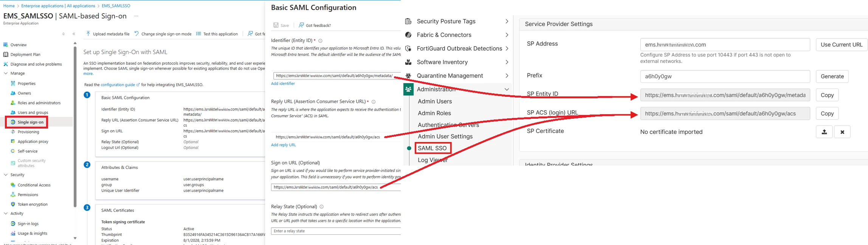Click info icon next to Relay State

coord(322,207)
